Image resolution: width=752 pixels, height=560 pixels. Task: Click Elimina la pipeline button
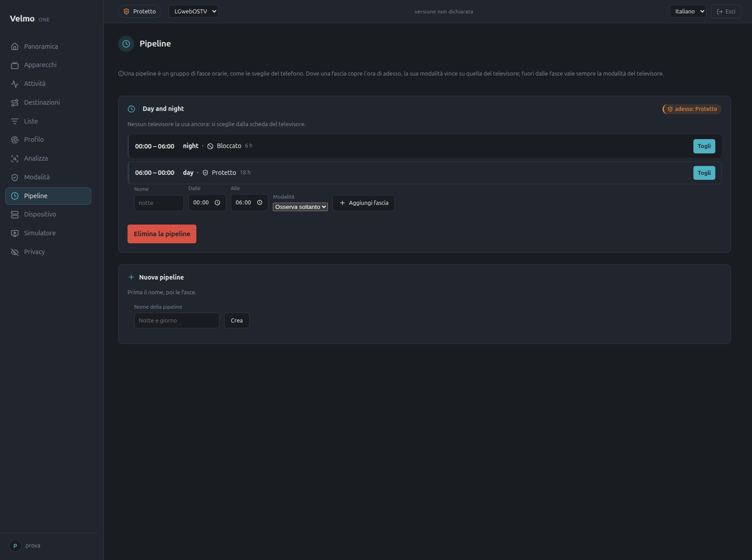click(x=162, y=234)
